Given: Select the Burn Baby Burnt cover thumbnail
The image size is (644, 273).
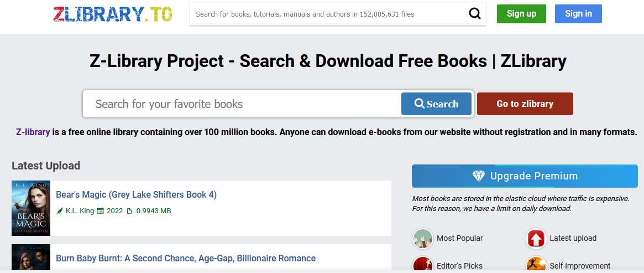Looking at the screenshot, I should pyautogui.click(x=31, y=258).
